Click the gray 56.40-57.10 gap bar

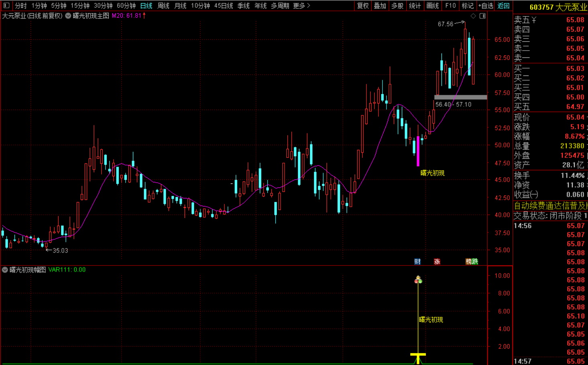pyautogui.click(x=461, y=97)
